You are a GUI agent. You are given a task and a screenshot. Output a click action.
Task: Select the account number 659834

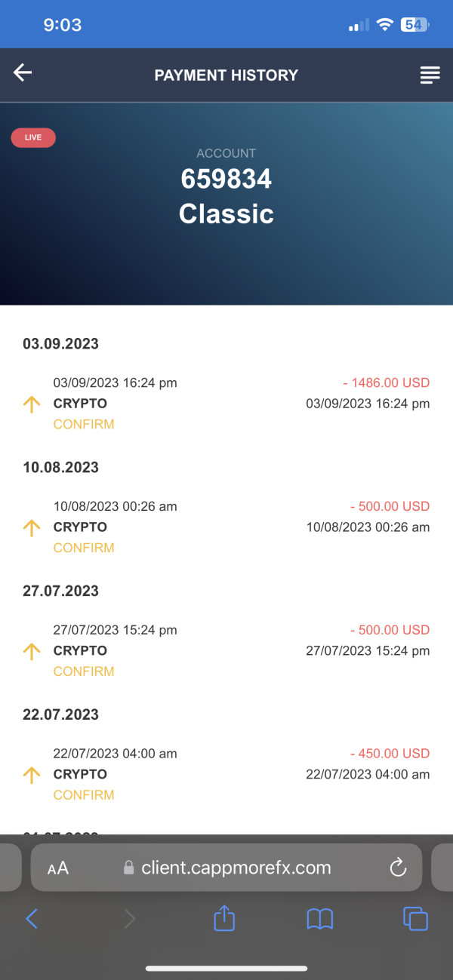point(226,180)
